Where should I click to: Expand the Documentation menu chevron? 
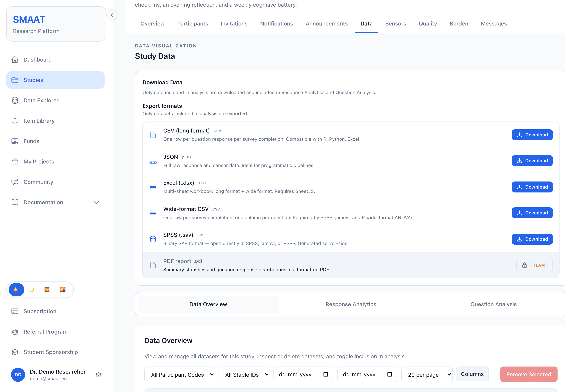coord(96,202)
